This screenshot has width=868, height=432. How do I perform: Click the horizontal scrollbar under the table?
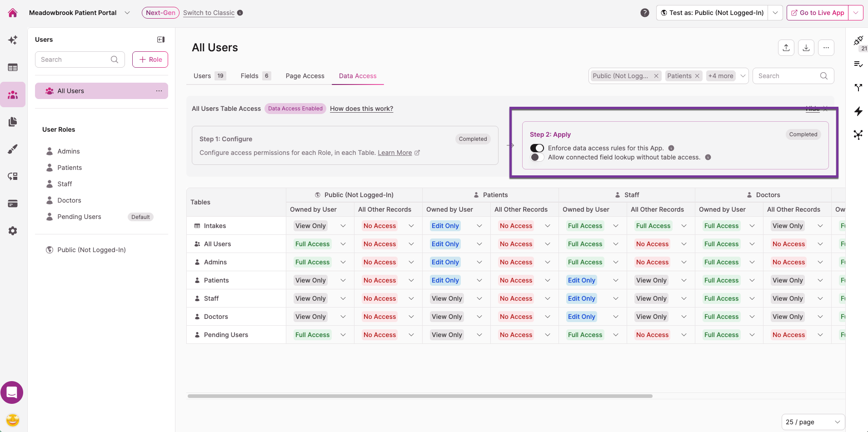coord(420,396)
